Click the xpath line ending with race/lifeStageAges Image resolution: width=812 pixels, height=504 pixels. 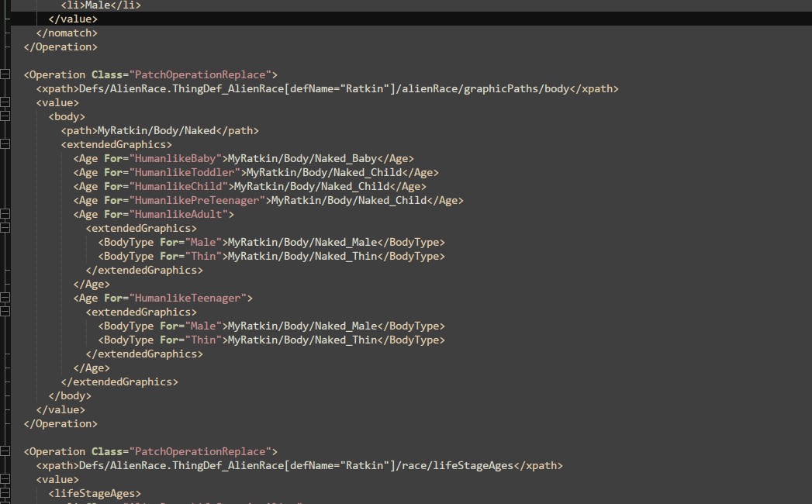click(299, 466)
